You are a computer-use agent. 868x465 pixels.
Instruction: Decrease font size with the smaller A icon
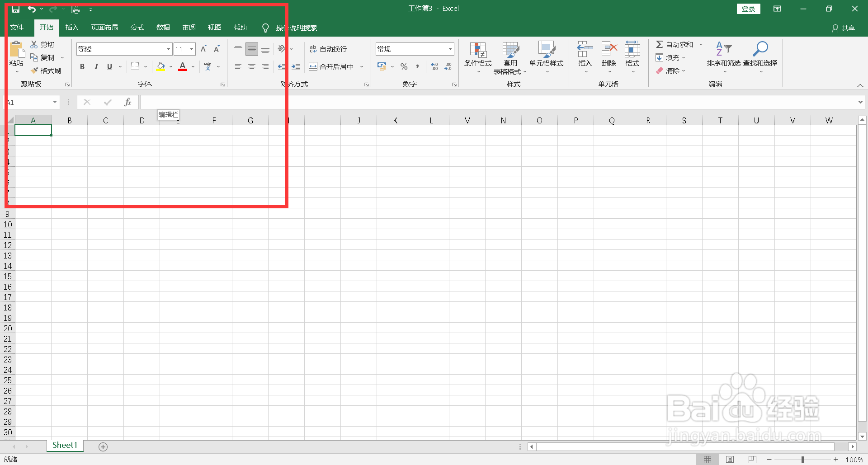[217, 49]
